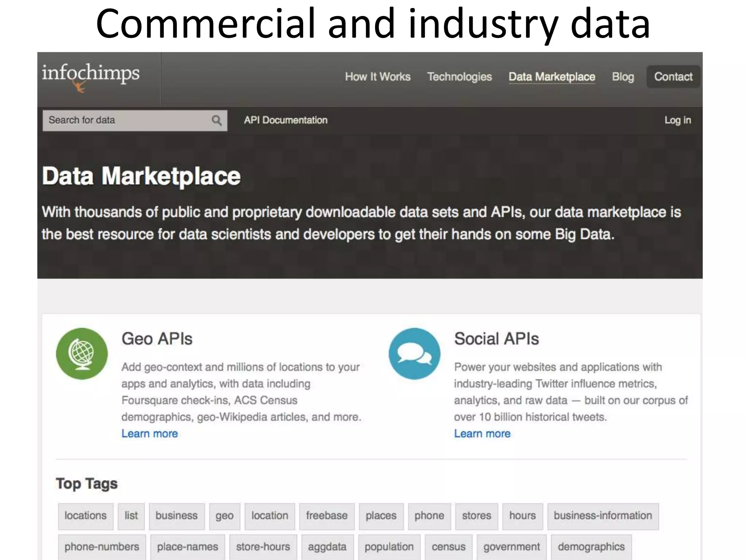
Task: Select the population tag
Action: (x=389, y=547)
